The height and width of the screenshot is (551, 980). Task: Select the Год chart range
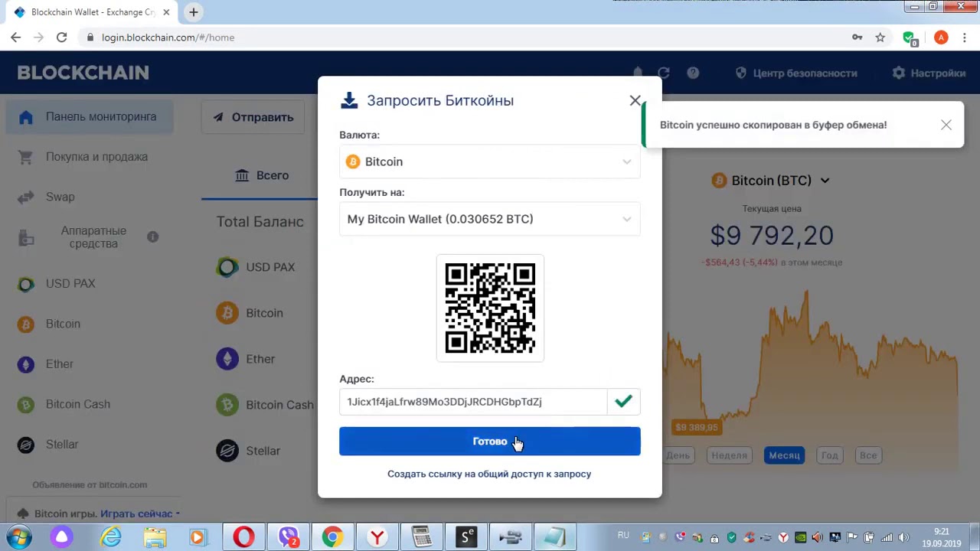click(830, 455)
